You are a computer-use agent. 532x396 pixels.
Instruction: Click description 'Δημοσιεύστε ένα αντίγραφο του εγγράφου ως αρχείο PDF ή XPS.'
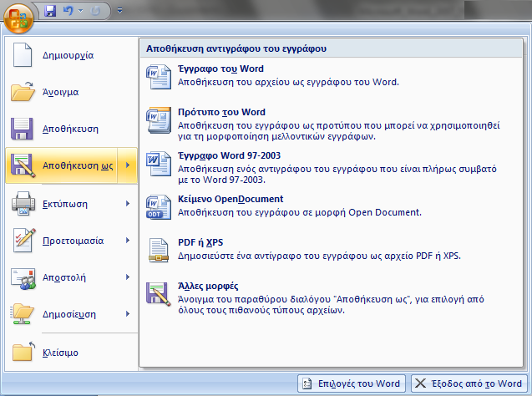(x=319, y=256)
